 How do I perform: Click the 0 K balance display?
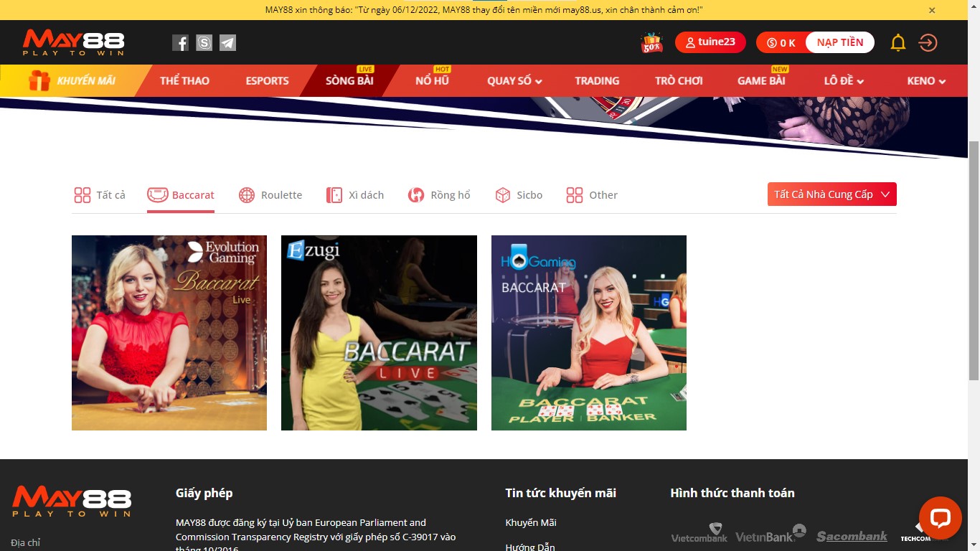pyautogui.click(x=781, y=42)
